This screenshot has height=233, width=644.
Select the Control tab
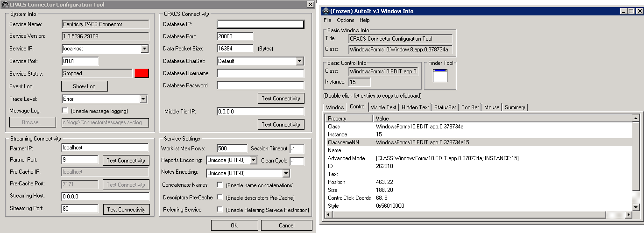pyautogui.click(x=357, y=106)
